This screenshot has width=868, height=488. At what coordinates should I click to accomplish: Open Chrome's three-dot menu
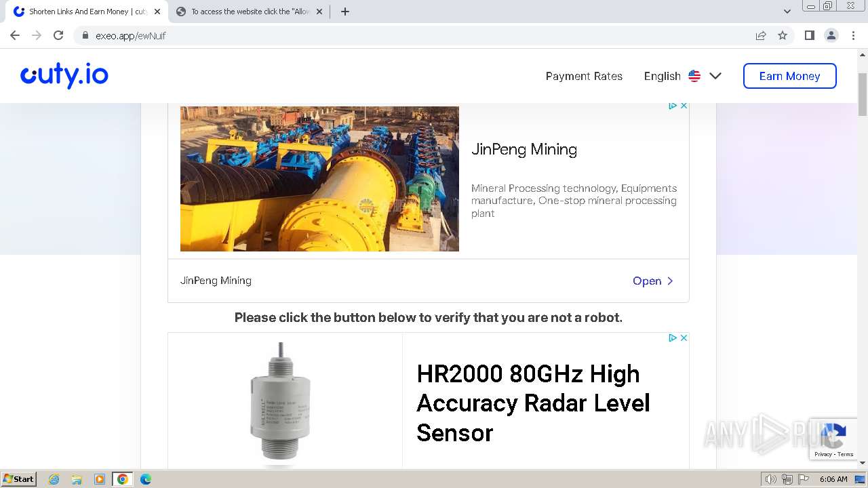point(854,35)
